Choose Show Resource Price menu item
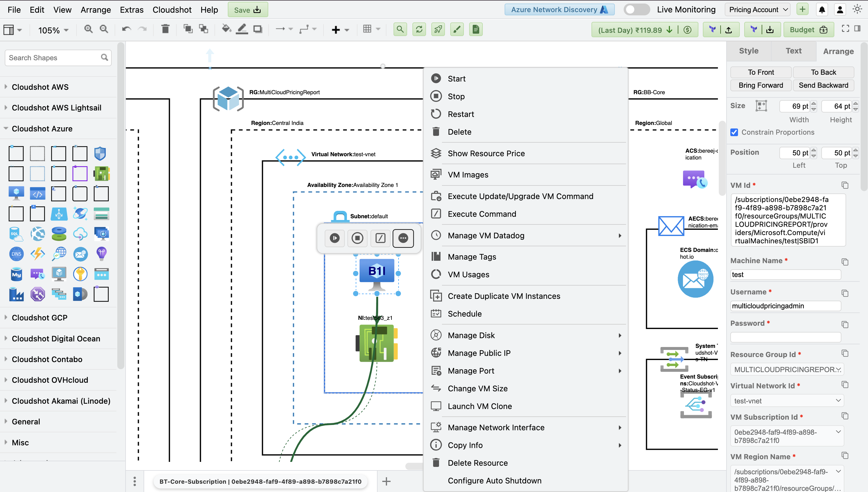This screenshot has height=492, width=868. [526, 153]
